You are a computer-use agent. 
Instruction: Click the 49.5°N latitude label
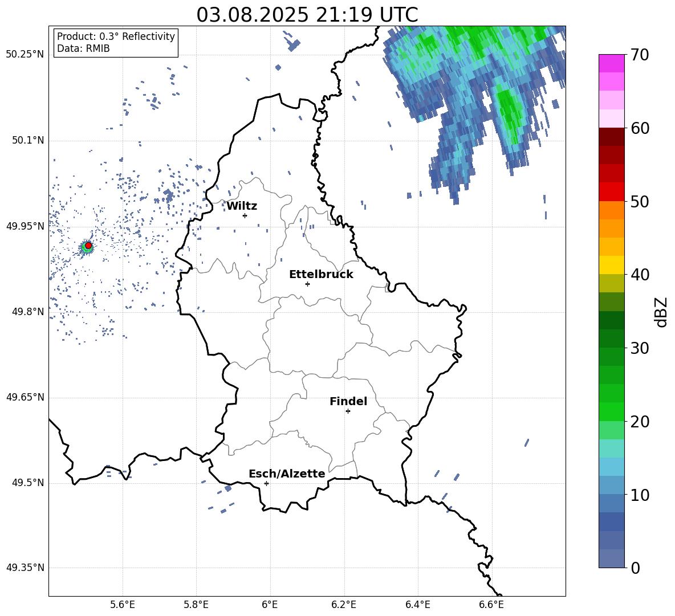(x=27, y=483)
